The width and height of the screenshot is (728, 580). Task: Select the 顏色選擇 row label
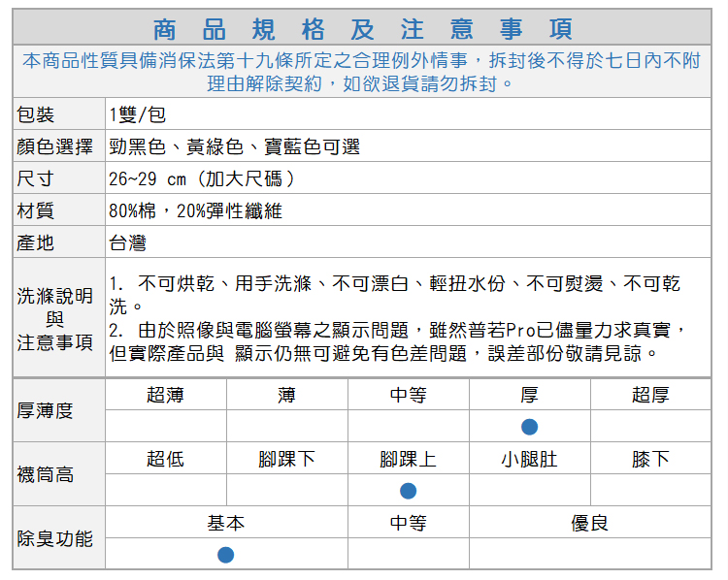(x=54, y=146)
